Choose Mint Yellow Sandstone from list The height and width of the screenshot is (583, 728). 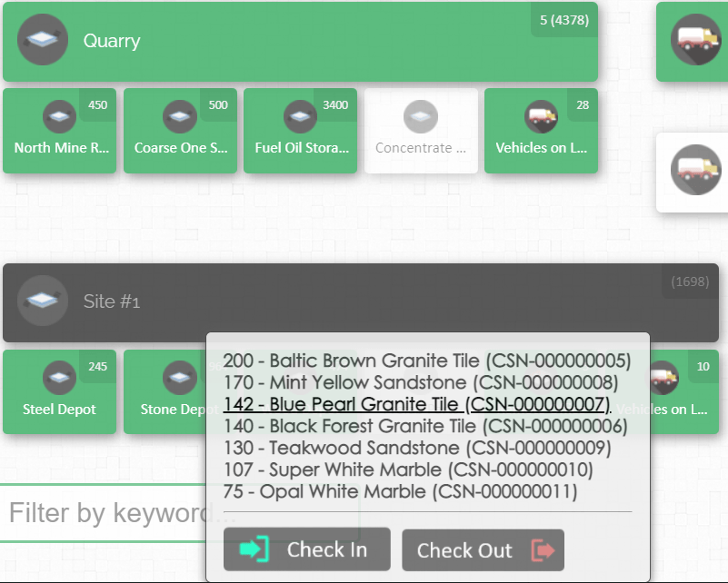click(x=420, y=382)
